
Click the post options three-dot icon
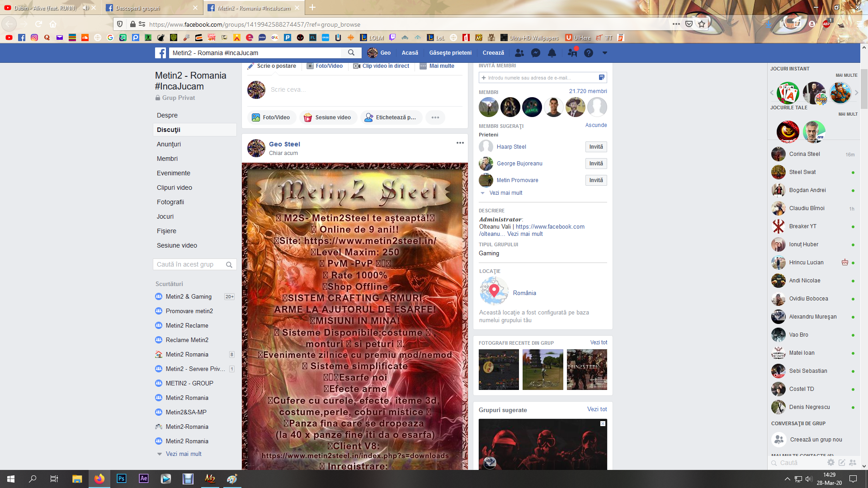[x=460, y=143]
